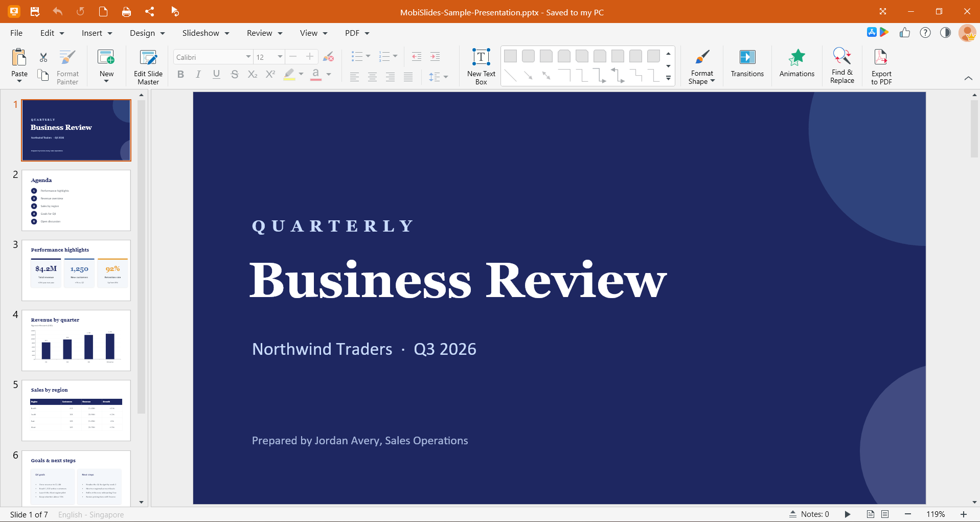Image resolution: width=980 pixels, height=522 pixels.
Task: Open the Animations panel
Action: click(x=796, y=63)
